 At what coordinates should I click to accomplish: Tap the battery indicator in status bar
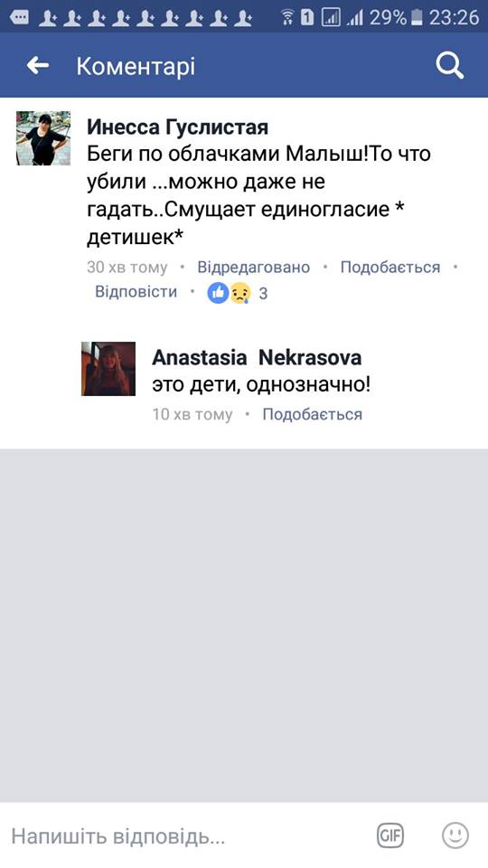418,17
